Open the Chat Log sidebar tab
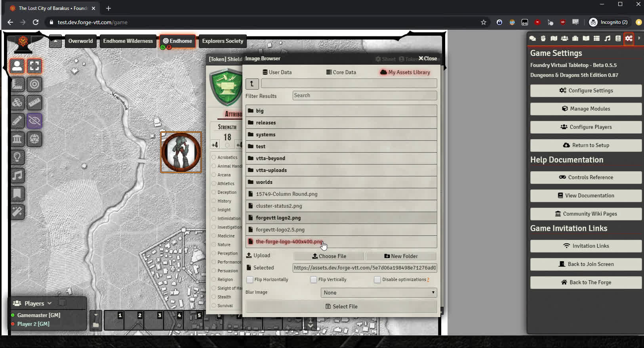Image resolution: width=644 pixels, height=348 pixels. pyautogui.click(x=532, y=38)
